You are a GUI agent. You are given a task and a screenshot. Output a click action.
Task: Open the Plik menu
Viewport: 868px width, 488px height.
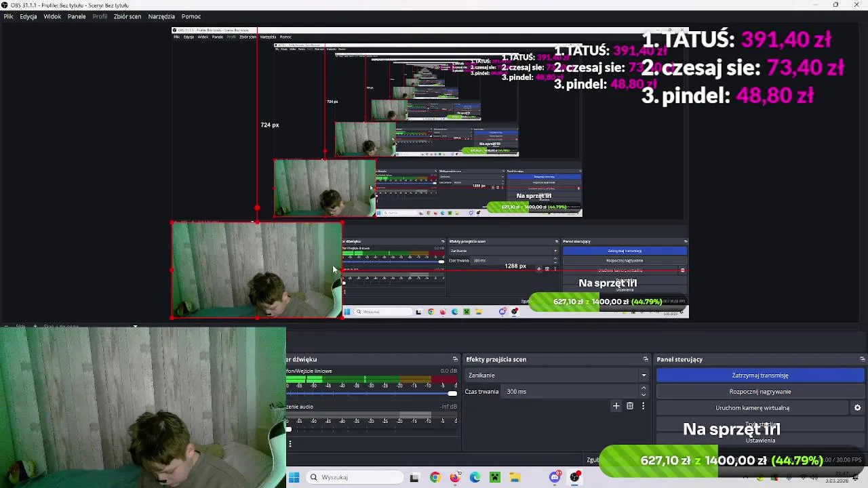coord(8,16)
